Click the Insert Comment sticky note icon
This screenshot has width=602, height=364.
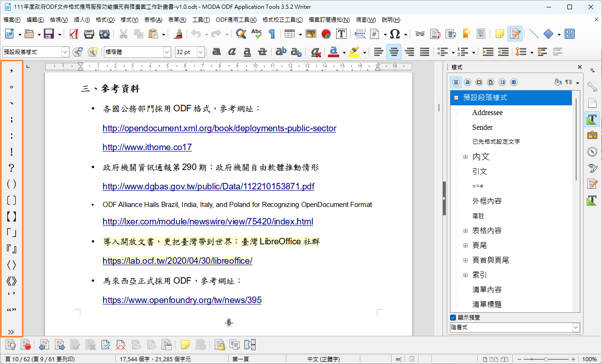(x=499, y=34)
